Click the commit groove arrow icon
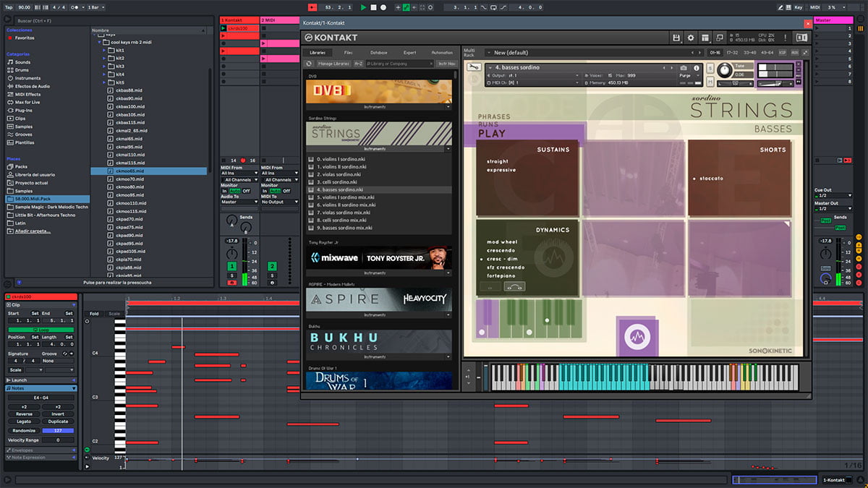868x488 pixels. pyautogui.click(x=72, y=354)
